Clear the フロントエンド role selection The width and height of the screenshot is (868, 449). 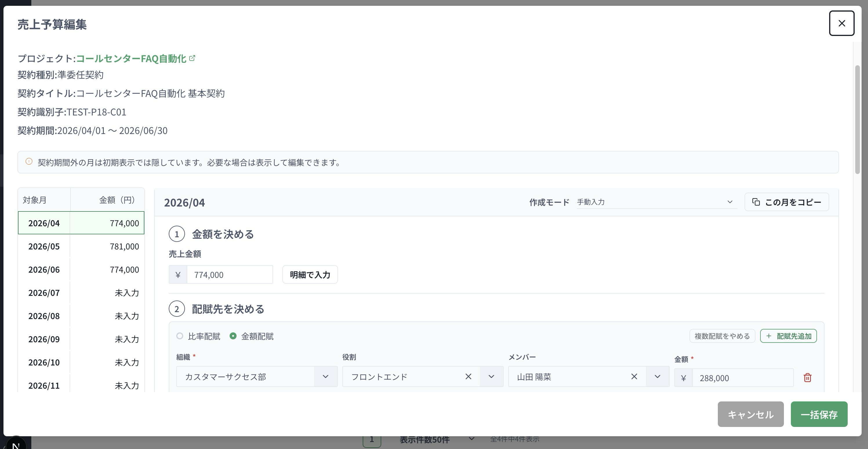[468, 376]
